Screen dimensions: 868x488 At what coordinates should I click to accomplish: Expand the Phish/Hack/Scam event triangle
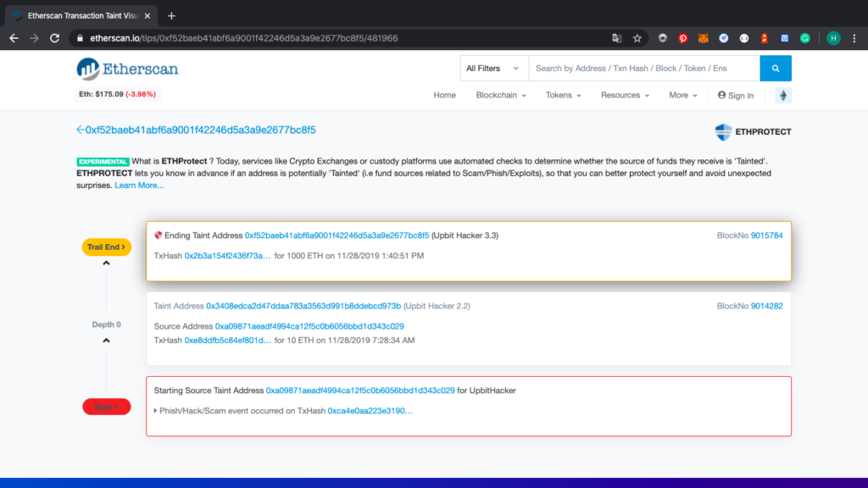(156, 411)
